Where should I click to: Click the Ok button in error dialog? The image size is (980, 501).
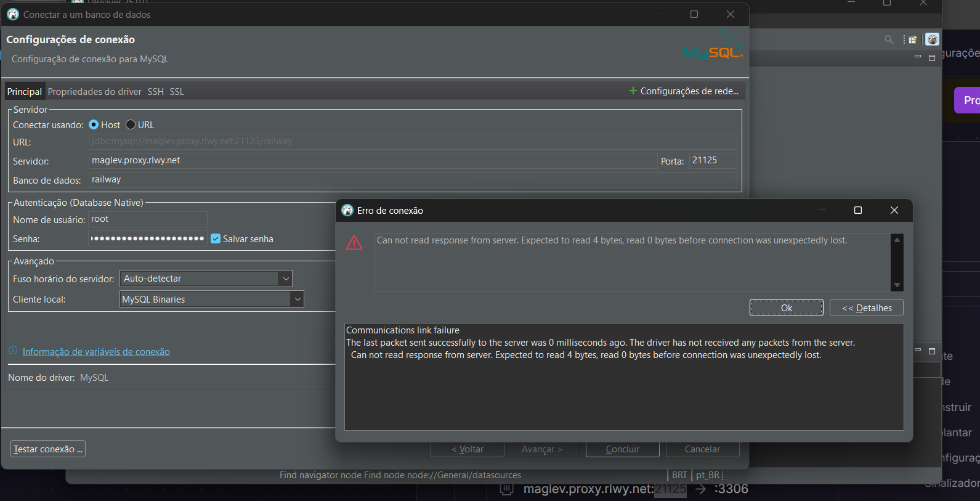tap(787, 308)
